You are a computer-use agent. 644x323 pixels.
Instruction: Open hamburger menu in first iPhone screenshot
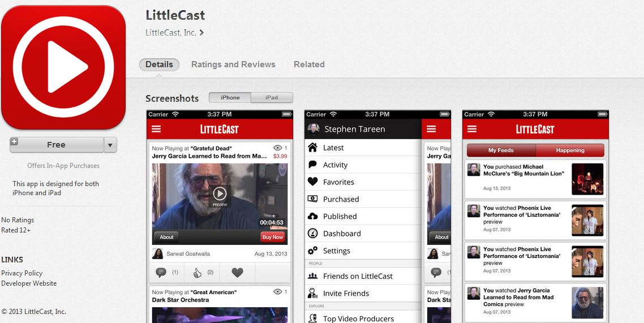(x=156, y=130)
